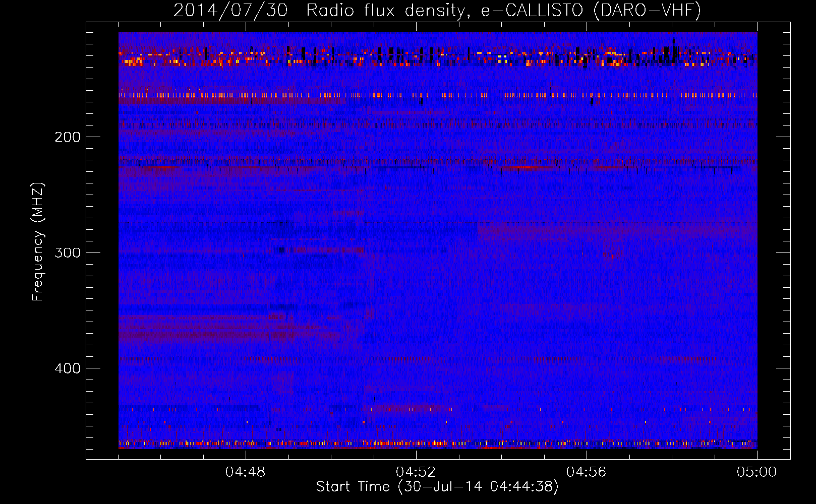The width and height of the screenshot is (816, 504).
Task: Click the 'Start Time (30-Jul-14 04:44:38)' label
Action: coord(437,487)
